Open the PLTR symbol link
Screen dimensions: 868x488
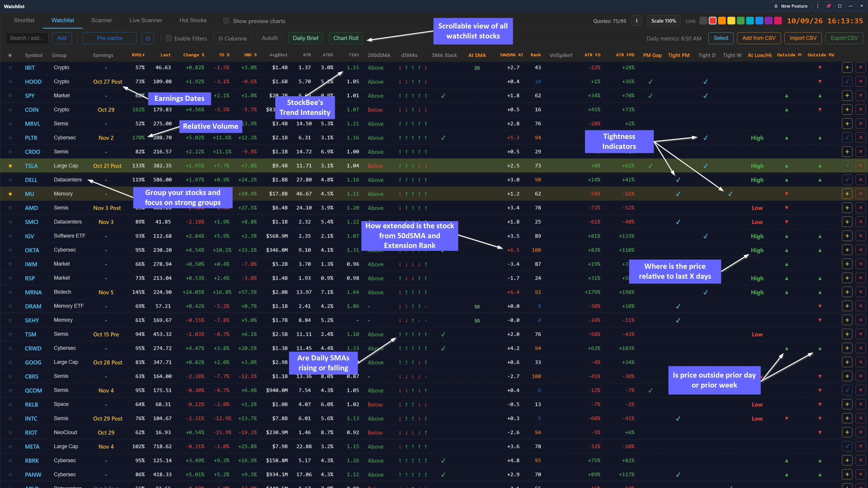tap(31, 138)
